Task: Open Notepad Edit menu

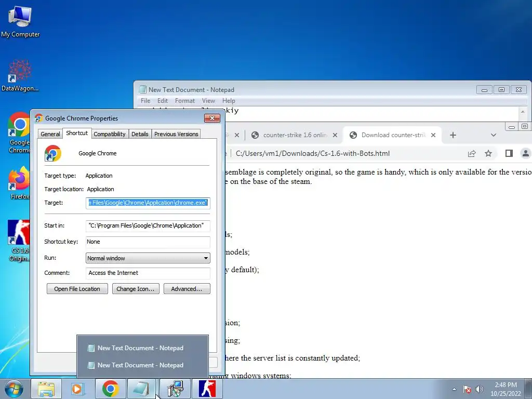Action: click(163, 101)
